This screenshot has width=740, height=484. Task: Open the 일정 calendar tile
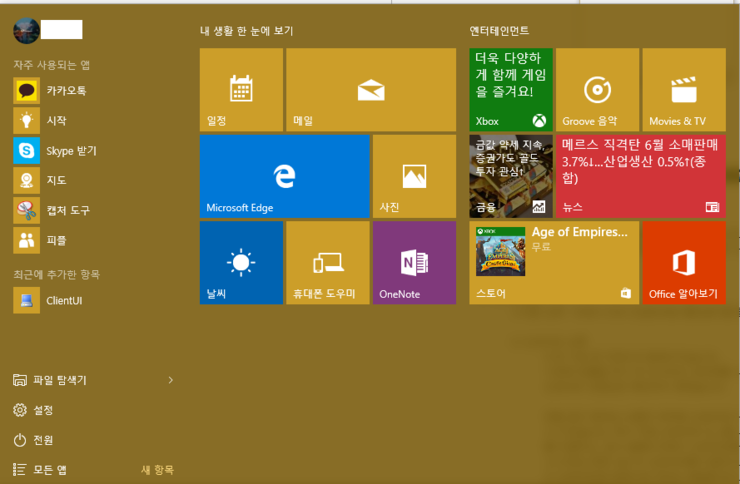[241, 90]
